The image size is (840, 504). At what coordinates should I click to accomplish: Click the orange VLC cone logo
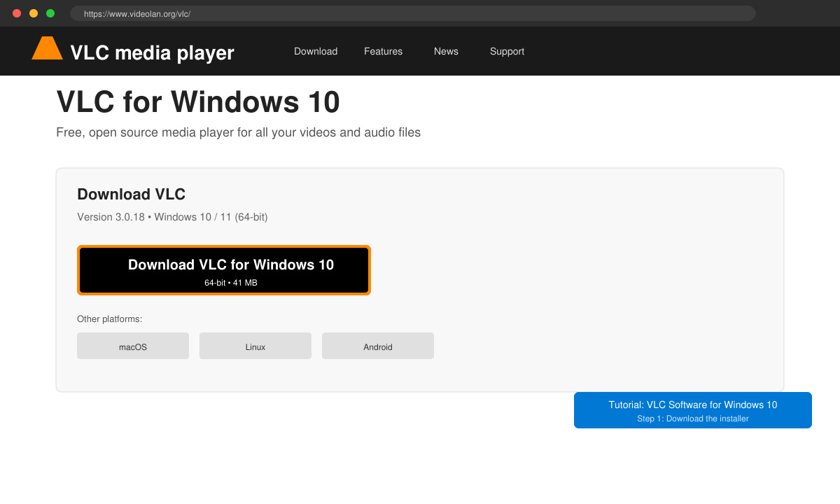point(47,48)
